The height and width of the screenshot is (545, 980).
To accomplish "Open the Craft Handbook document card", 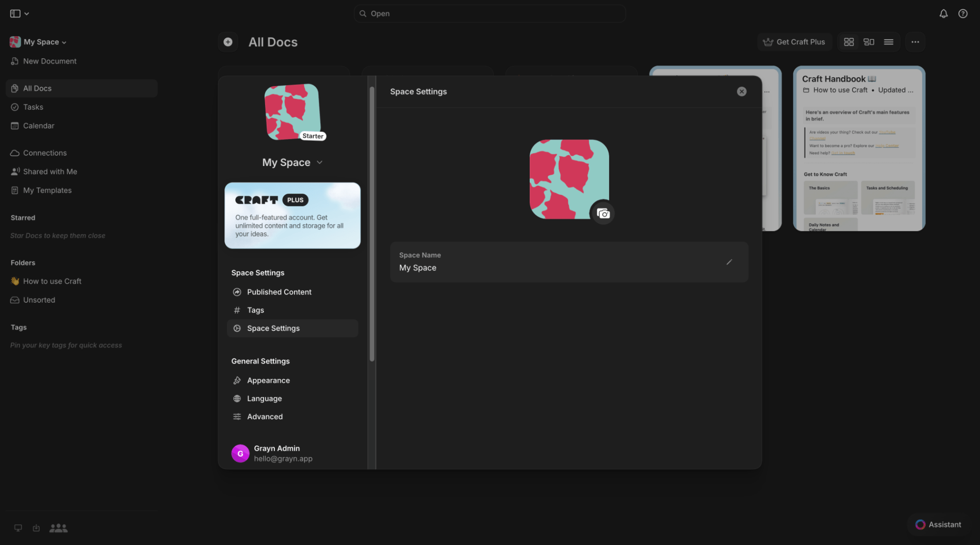I will [859, 148].
